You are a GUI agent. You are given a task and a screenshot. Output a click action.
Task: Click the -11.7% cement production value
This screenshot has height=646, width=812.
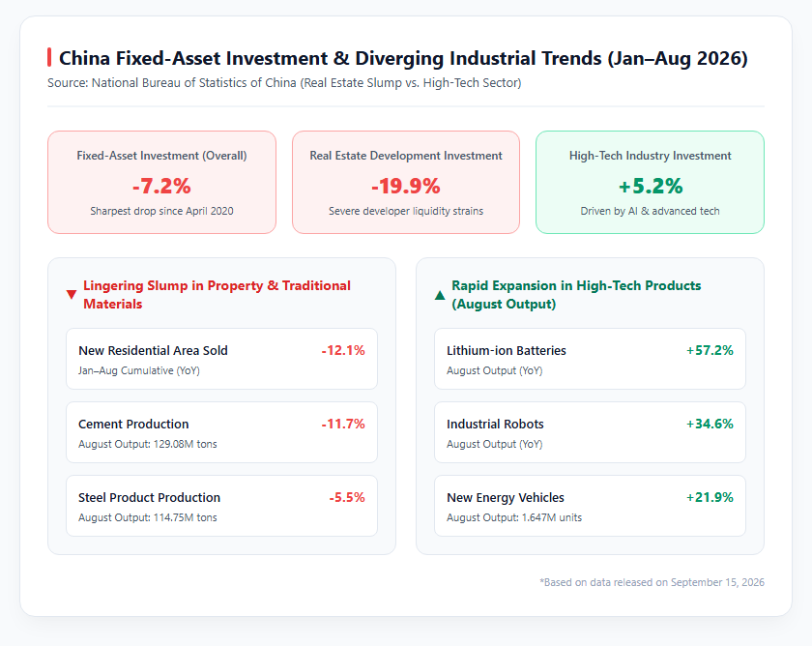[343, 425]
